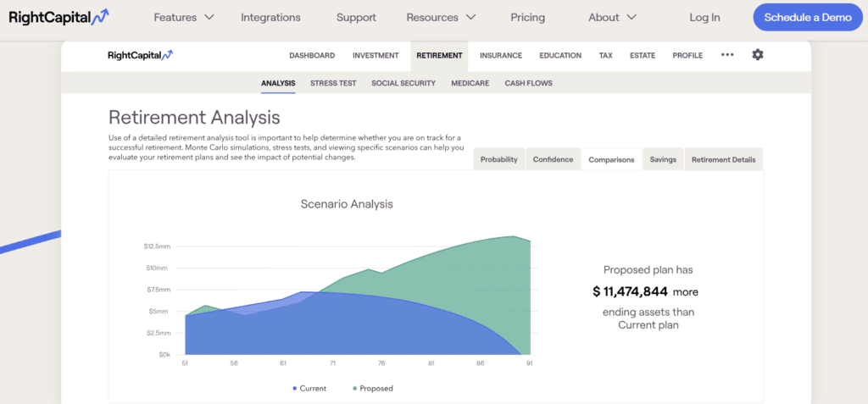Select the Retirement section
868x404 pixels.
pyautogui.click(x=439, y=55)
